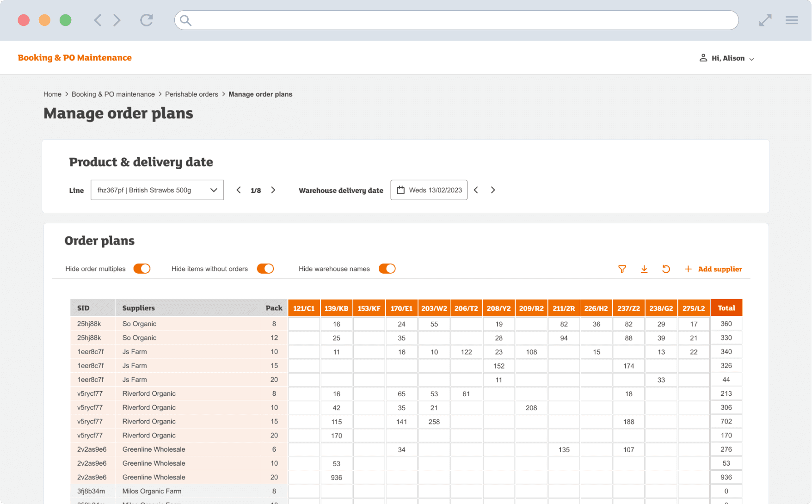Image resolution: width=812 pixels, height=504 pixels.
Task: Select the 121/C1 warehouse column header
Action: coord(304,308)
